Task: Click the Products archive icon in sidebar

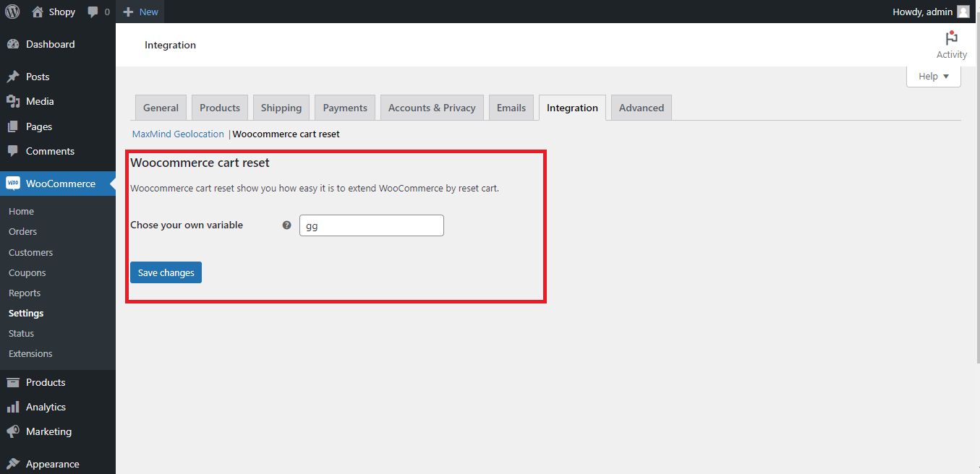Action: tap(13, 382)
